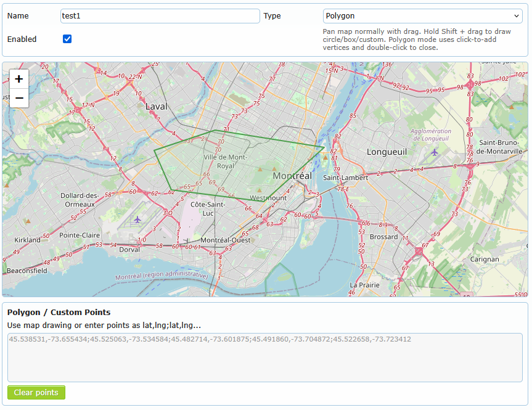Click inside polygon at Ville de Mont-Royal
532x410 pixels.
225,162
